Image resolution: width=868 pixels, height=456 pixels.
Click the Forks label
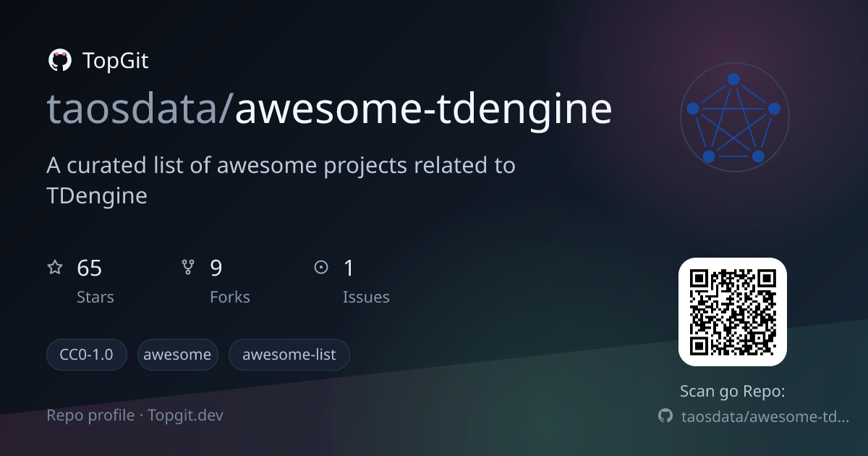230,297
